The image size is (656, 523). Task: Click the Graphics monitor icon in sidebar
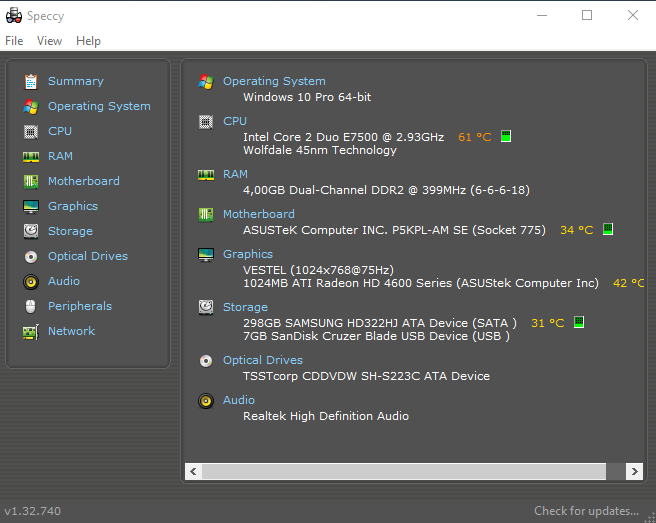(x=31, y=207)
